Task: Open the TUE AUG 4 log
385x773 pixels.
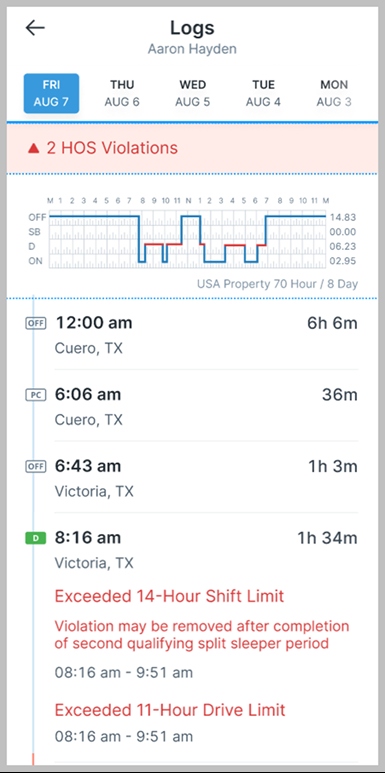Action: [x=263, y=93]
